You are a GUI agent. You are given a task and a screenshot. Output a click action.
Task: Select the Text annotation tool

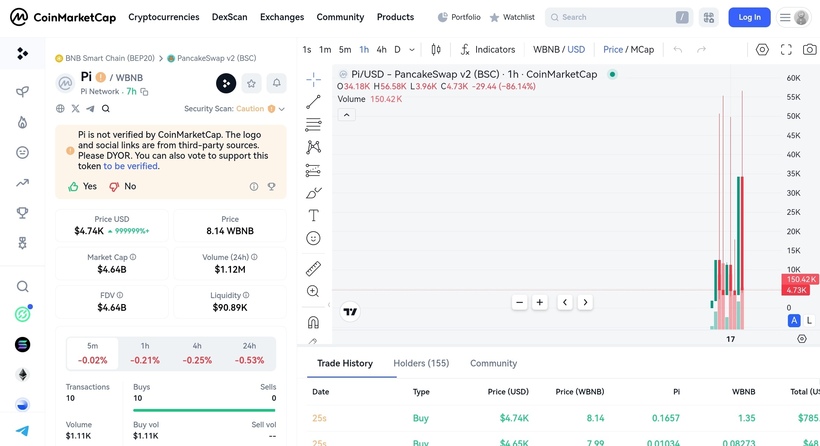[x=313, y=215]
